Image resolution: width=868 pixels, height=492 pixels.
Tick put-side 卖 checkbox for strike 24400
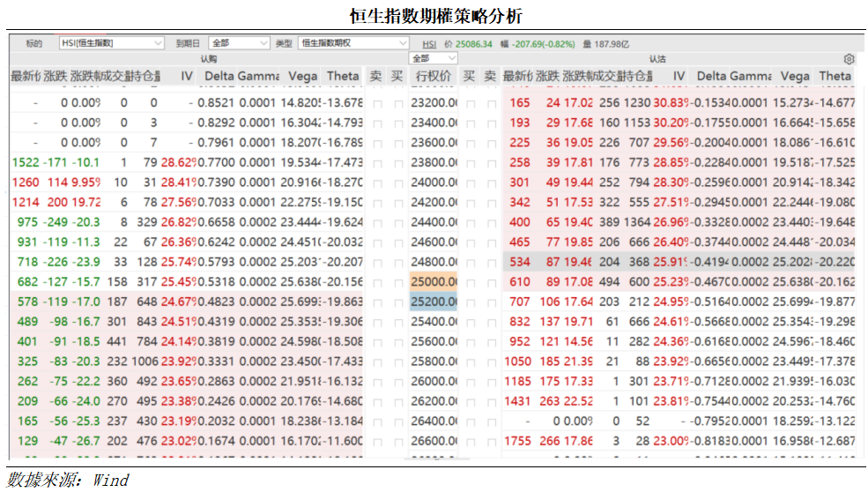pos(491,223)
